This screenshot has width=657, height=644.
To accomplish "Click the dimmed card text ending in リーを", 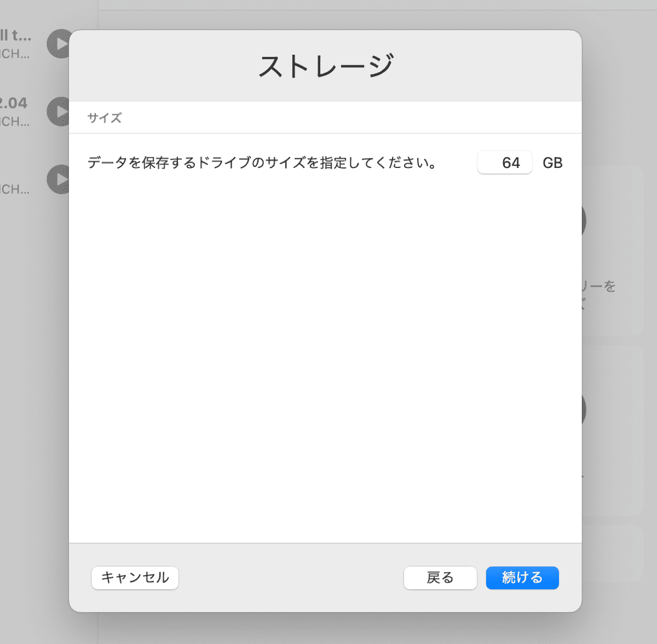I will pos(600,287).
